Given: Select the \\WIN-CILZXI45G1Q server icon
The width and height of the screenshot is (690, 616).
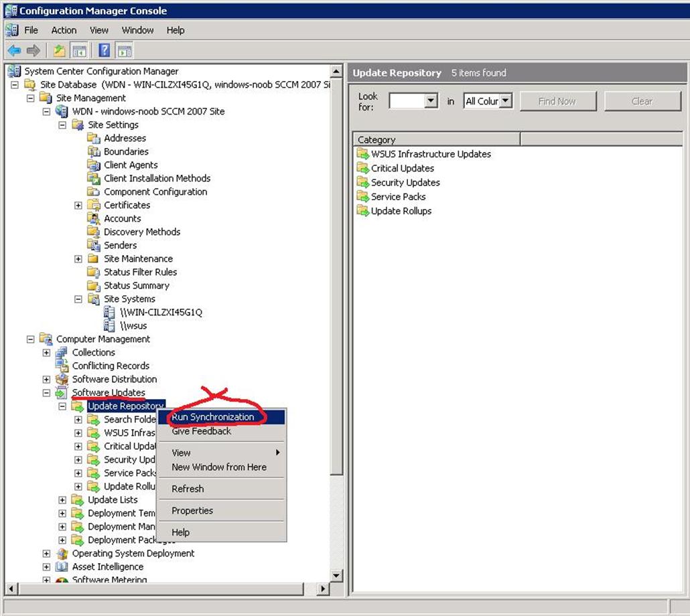Looking at the screenshot, I should coord(109,312).
